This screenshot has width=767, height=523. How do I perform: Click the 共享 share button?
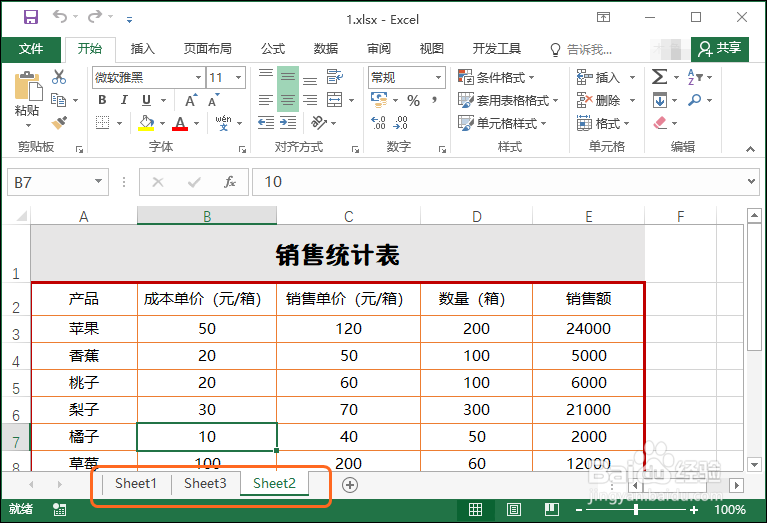click(x=720, y=48)
